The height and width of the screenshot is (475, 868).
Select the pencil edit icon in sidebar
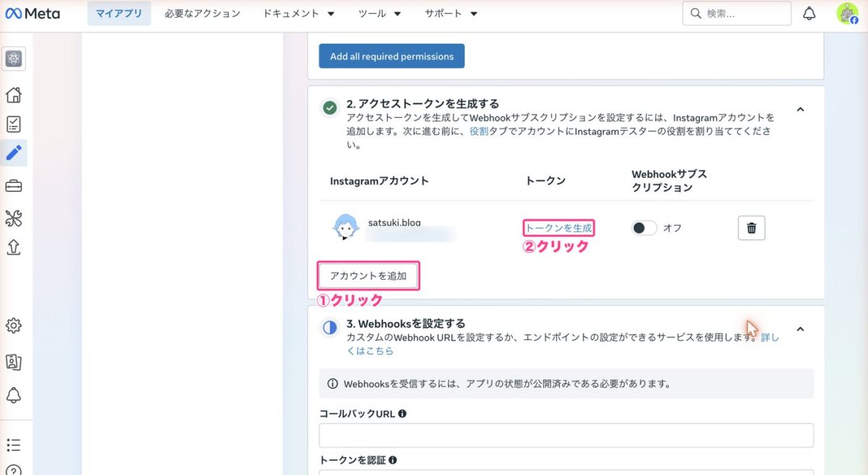click(x=14, y=153)
